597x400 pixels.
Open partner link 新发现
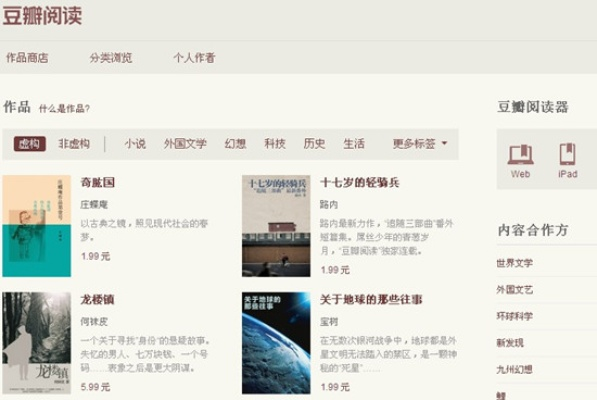coord(510,343)
